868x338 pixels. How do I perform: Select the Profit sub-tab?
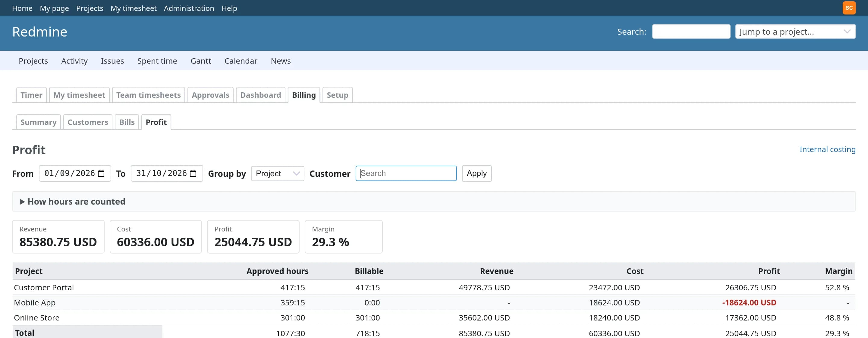156,122
